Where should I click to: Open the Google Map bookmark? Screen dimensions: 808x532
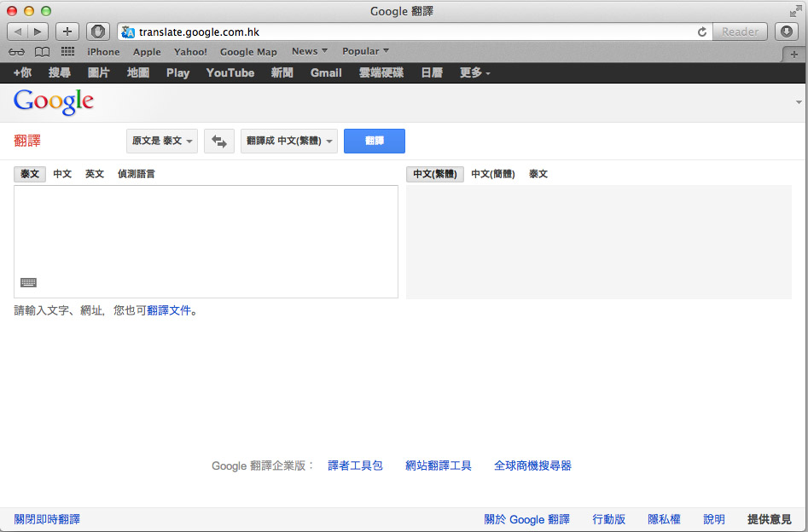(248, 52)
